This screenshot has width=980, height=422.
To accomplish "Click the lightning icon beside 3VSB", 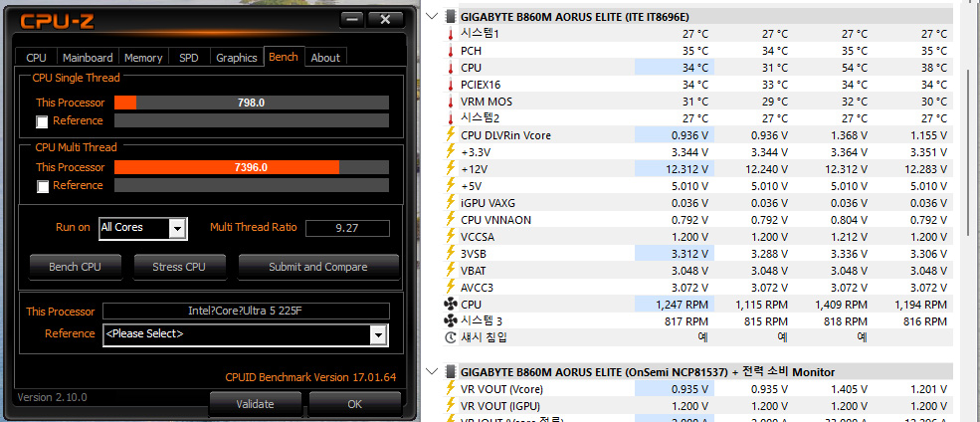I will point(450,253).
